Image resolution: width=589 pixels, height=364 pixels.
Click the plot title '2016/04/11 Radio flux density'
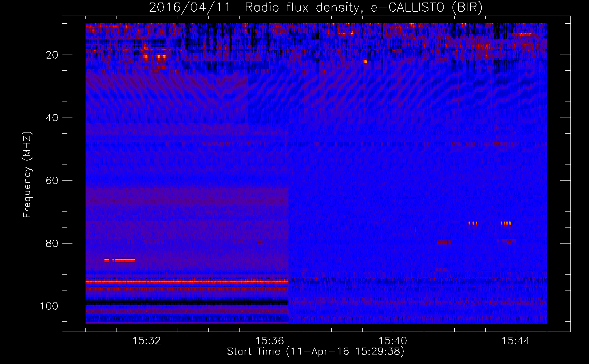click(x=254, y=8)
